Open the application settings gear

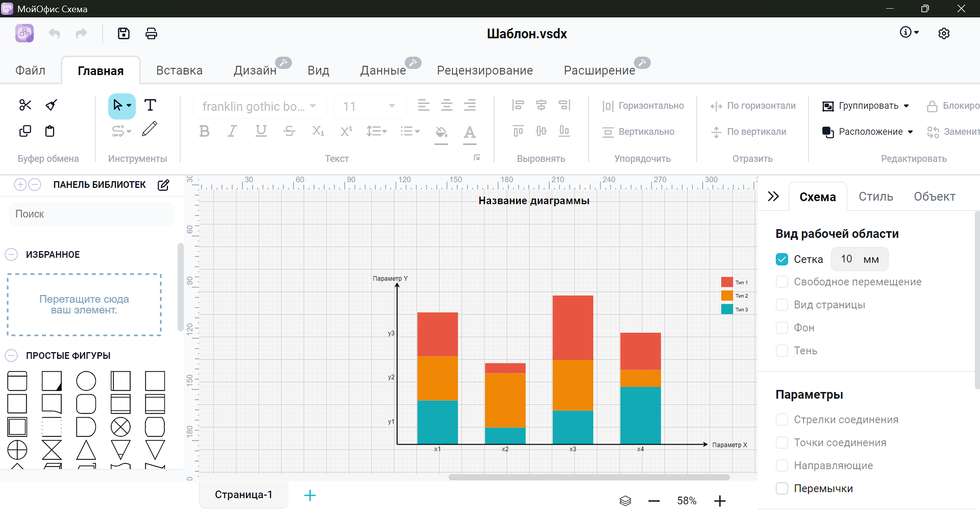pyautogui.click(x=944, y=34)
